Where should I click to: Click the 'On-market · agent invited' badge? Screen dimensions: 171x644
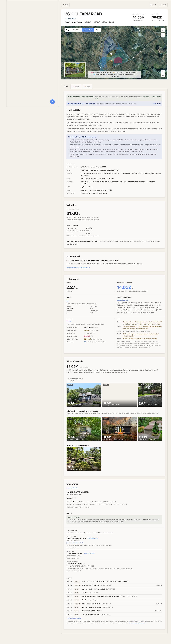click(x=75, y=543)
